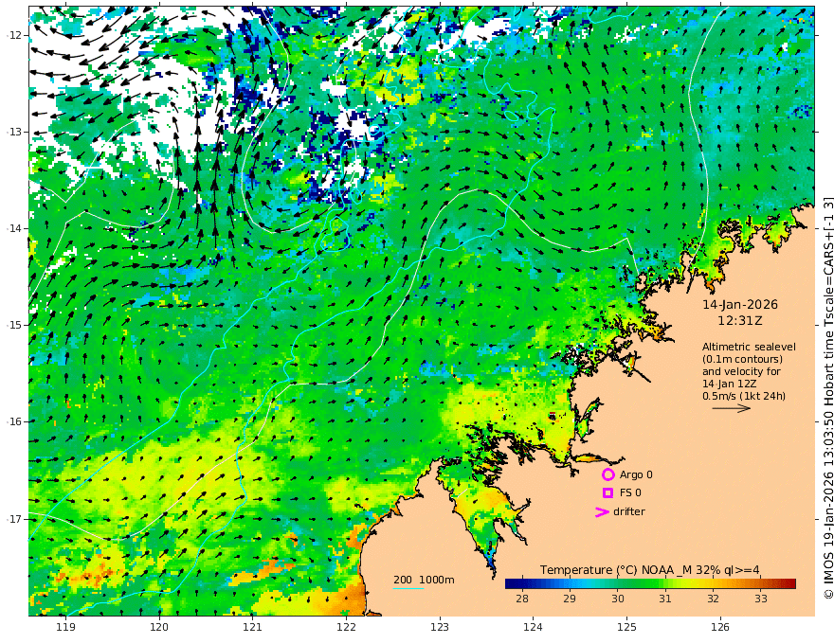Click the 'drifter' legend label
This screenshot has height=644, width=834.
pos(629,511)
